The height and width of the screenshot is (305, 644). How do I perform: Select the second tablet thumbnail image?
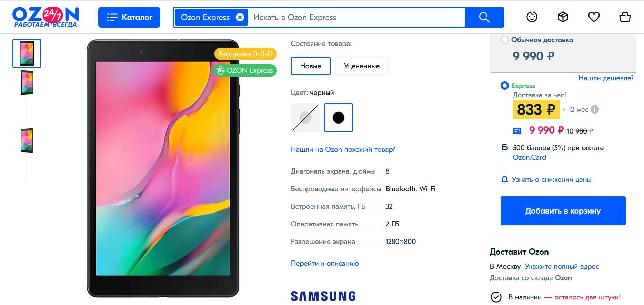(27, 82)
